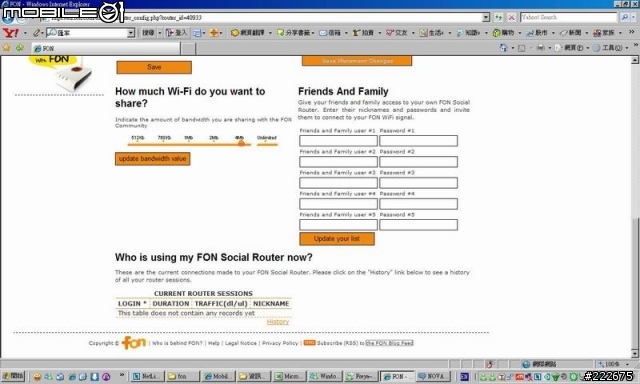This screenshot has width=640, height=384.
Task: Open the shared bookmarks toolbar item
Action: pyautogui.click(x=293, y=33)
